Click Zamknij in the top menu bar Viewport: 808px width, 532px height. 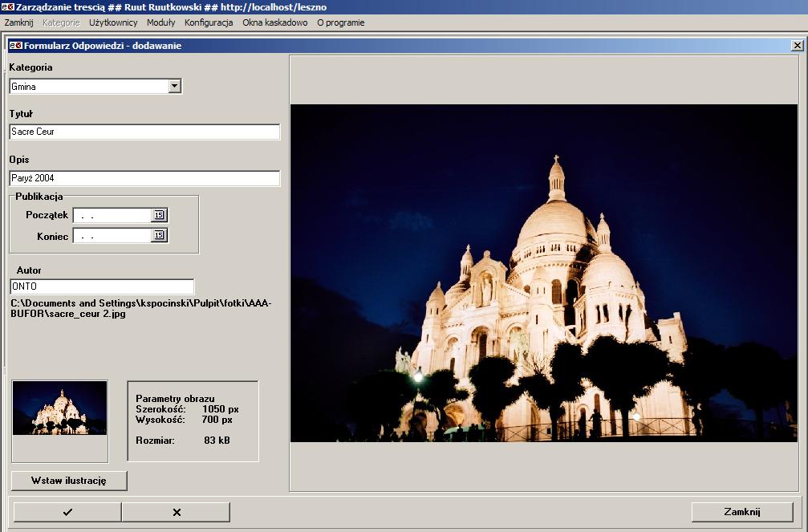pyautogui.click(x=18, y=22)
